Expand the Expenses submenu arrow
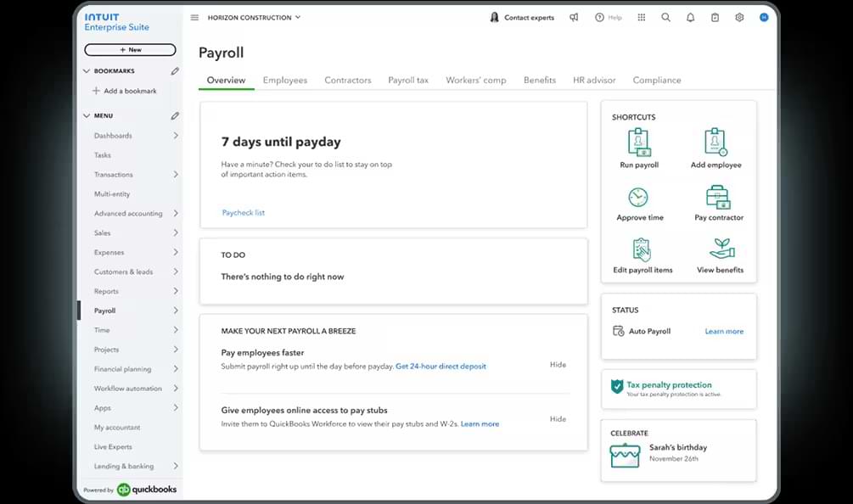The width and height of the screenshot is (853, 504). (x=176, y=252)
